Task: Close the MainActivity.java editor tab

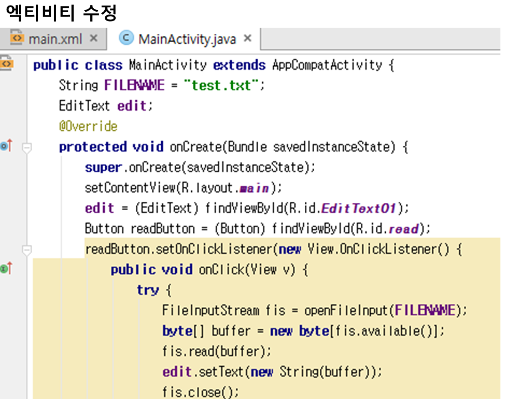Action: (248, 39)
